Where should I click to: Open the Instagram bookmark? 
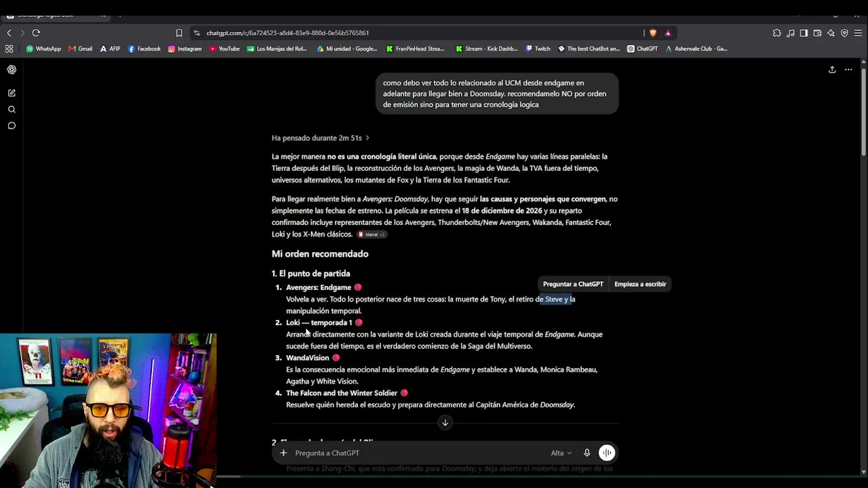(x=184, y=49)
